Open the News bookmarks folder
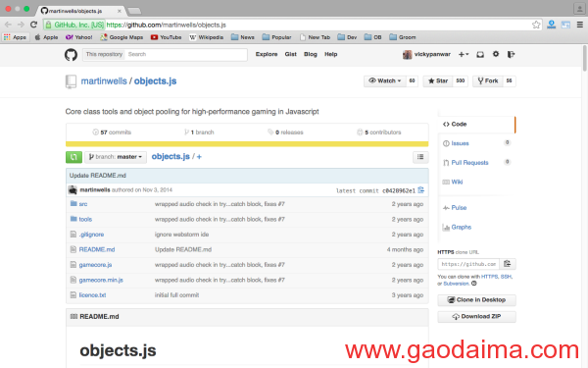 click(x=243, y=37)
